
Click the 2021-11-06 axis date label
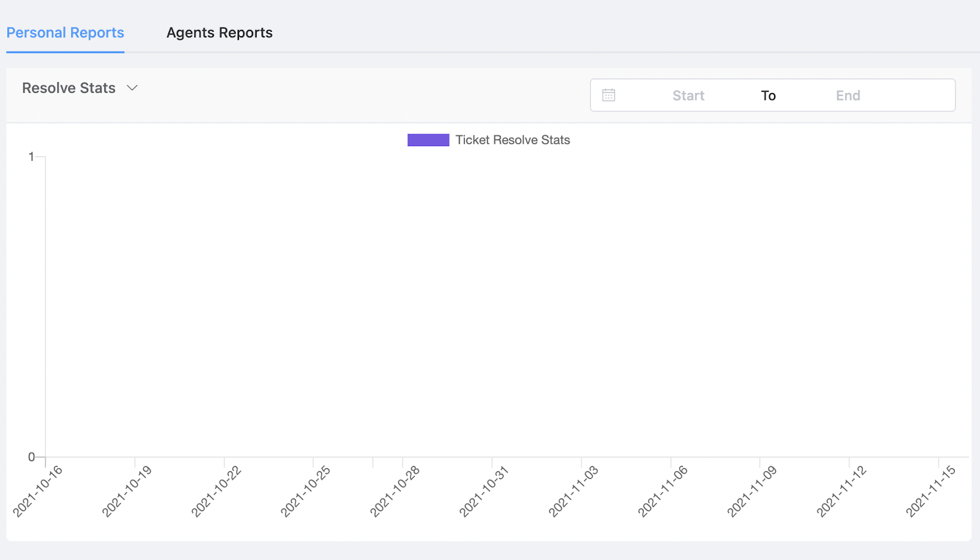coord(663,491)
